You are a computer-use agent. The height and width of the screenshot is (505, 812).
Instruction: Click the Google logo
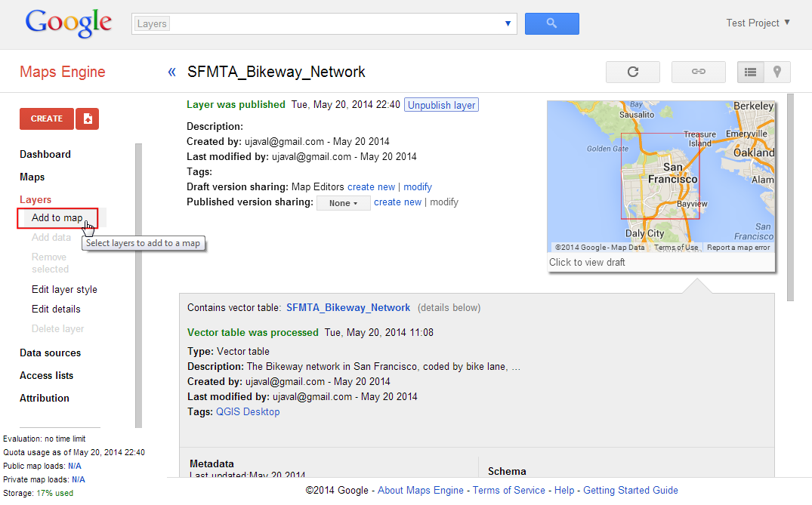pyautogui.click(x=68, y=23)
